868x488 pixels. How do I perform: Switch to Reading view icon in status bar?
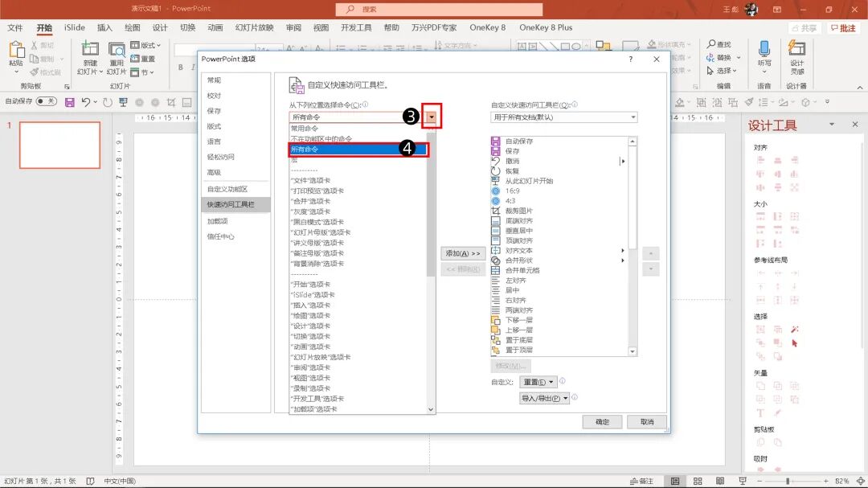[719, 481]
